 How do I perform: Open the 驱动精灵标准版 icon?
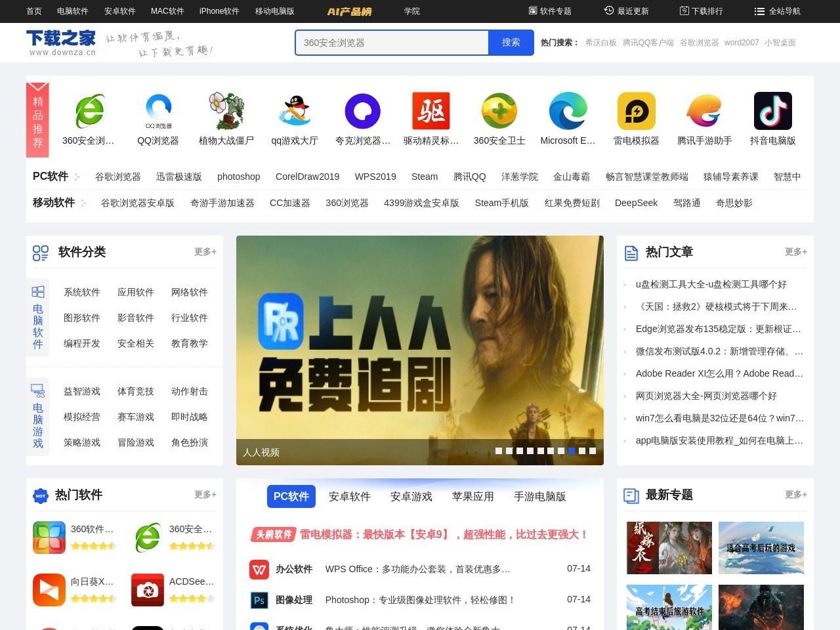pyautogui.click(x=431, y=110)
